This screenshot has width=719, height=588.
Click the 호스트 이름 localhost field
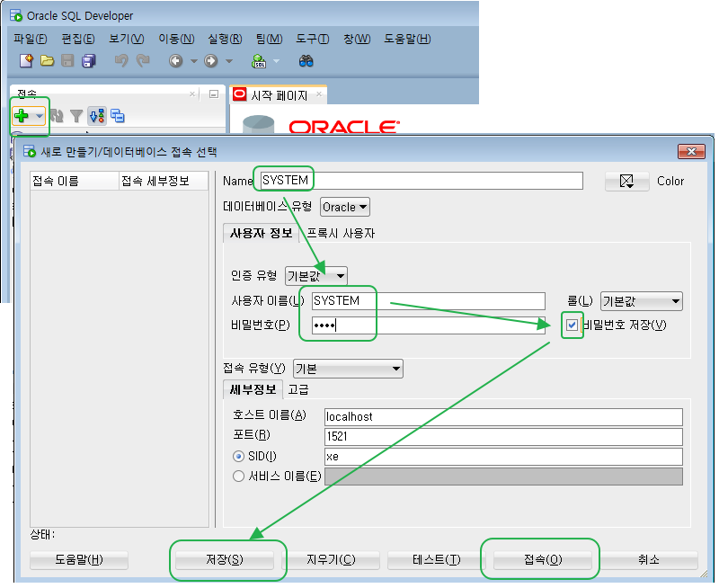(503, 417)
